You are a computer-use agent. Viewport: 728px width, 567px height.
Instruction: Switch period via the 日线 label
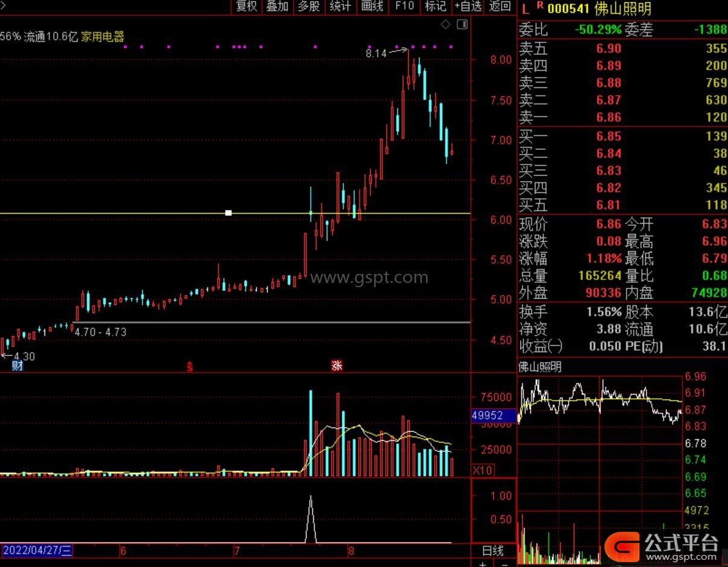(x=493, y=551)
